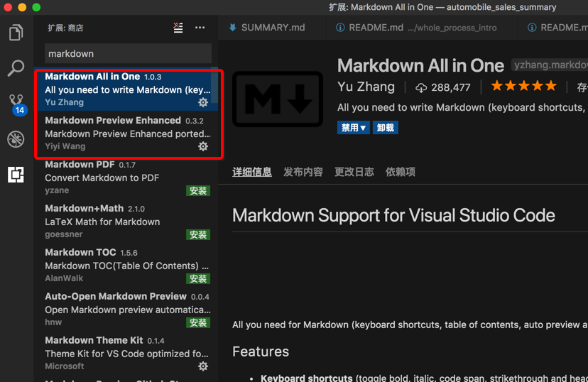Image resolution: width=588 pixels, height=382 pixels.
Task: Install the Markdown+Math extension
Action: point(198,235)
